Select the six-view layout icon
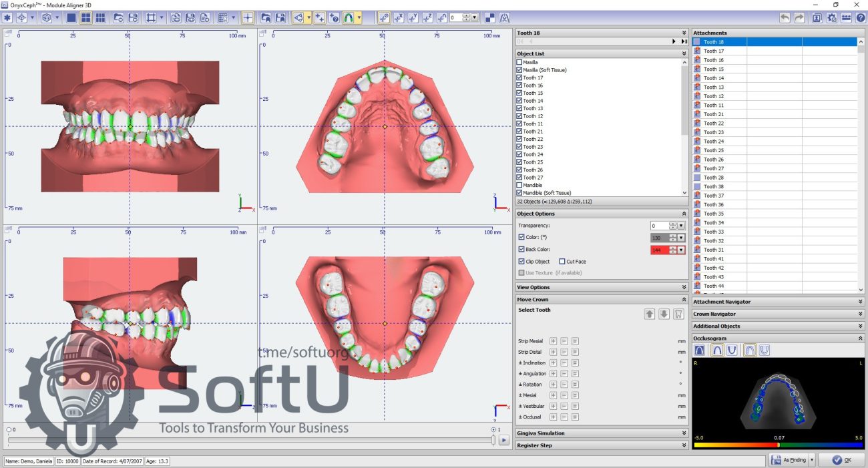This screenshot has height=468, width=868. (100, 18)
